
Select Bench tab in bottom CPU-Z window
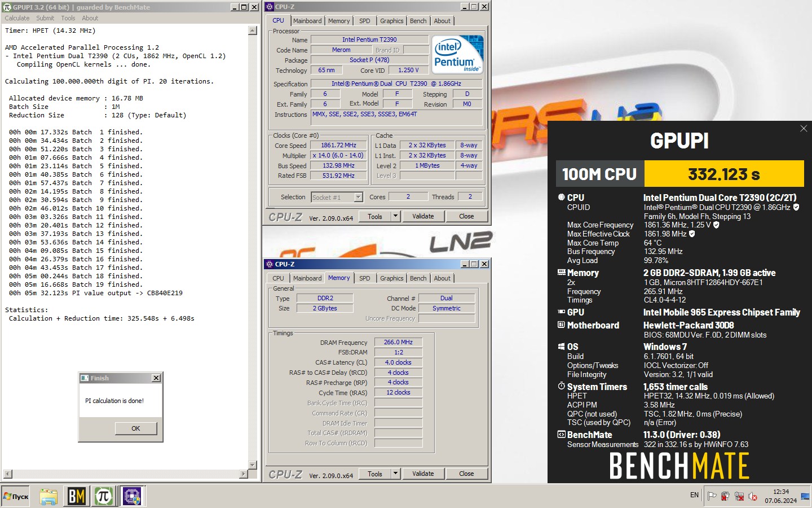point(418,278)
